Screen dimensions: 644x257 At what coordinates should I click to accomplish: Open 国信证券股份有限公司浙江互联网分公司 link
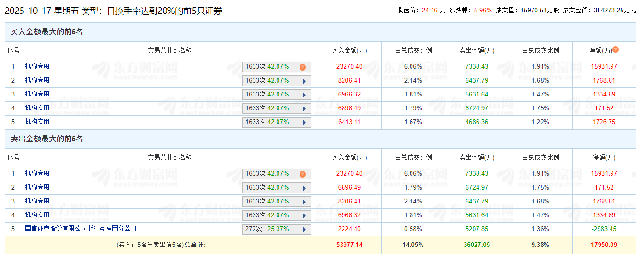click(80, 229)
